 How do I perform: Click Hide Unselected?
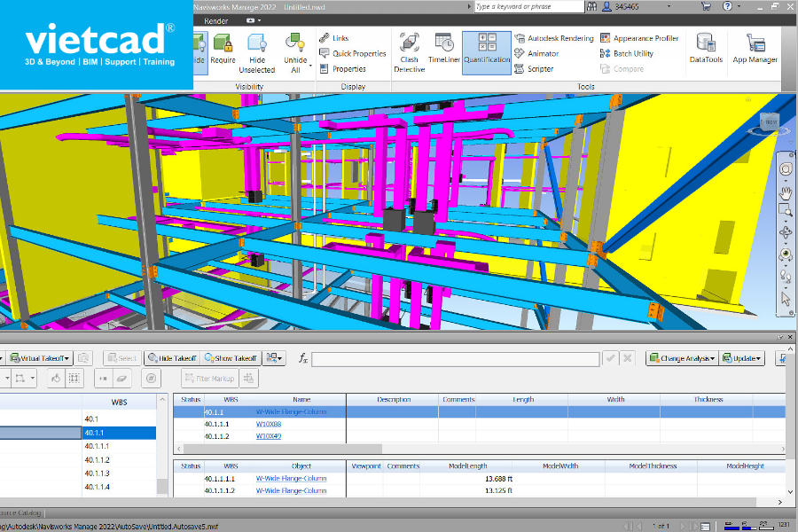pyautogui.click(x=257, y=53)
